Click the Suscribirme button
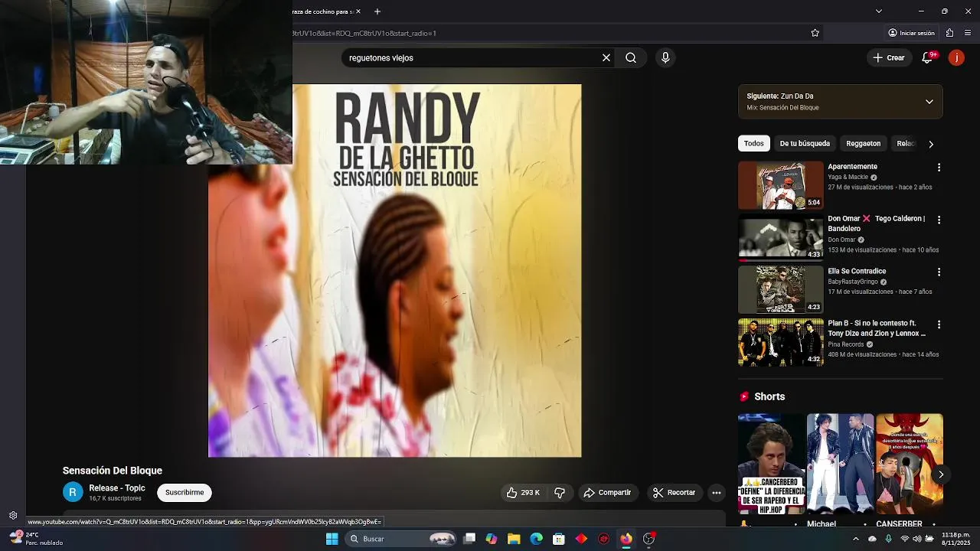This screenshot has width=980, height=551. coord(185,493)
